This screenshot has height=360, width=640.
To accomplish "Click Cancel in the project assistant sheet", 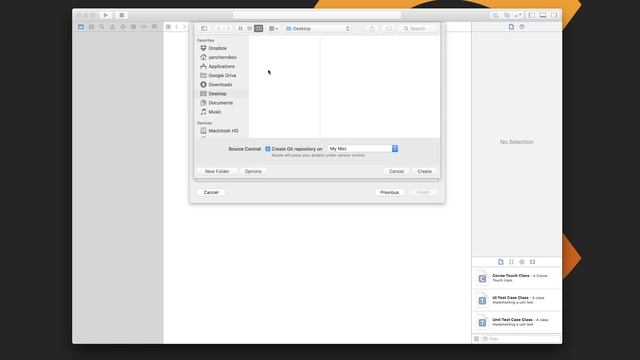I will coord(211,192).
